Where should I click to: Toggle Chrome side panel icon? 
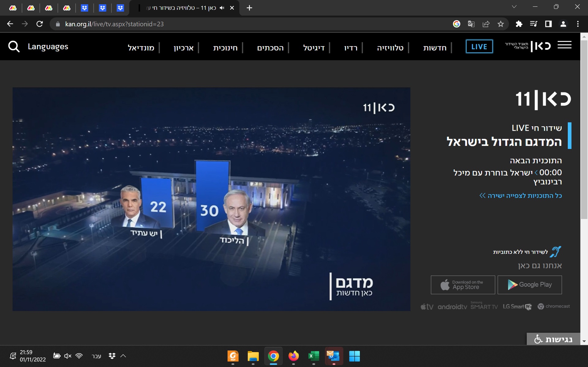point(548,24)
